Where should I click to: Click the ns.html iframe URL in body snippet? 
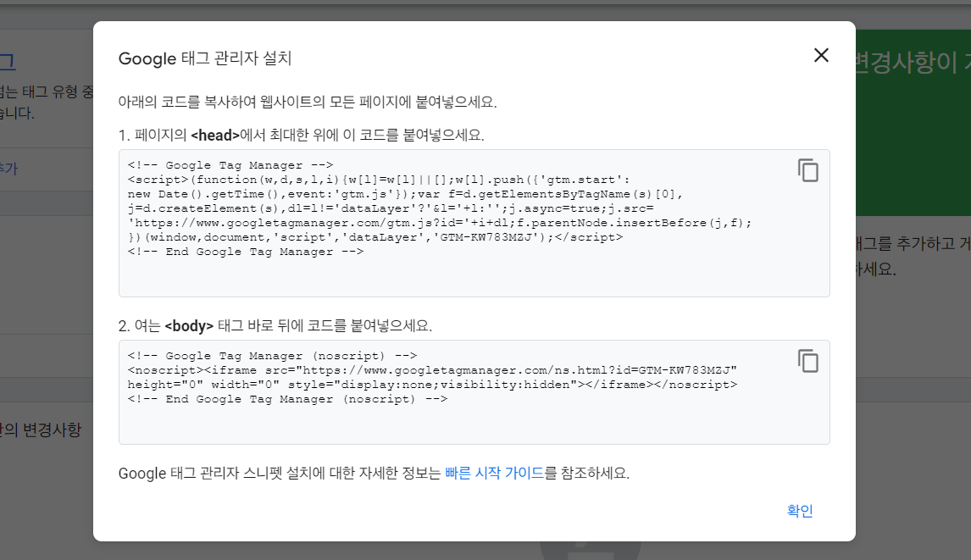point(517,370)
